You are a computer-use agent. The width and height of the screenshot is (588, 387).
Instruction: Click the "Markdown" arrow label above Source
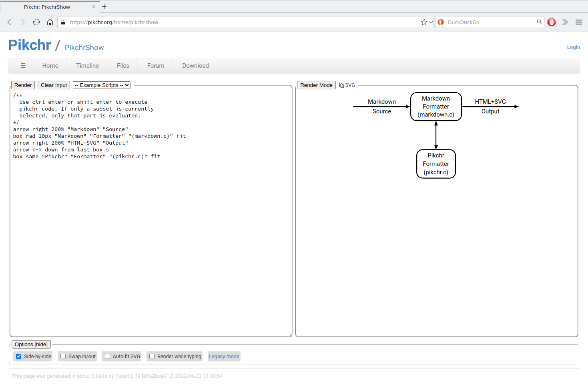click(x=382, y=102)
